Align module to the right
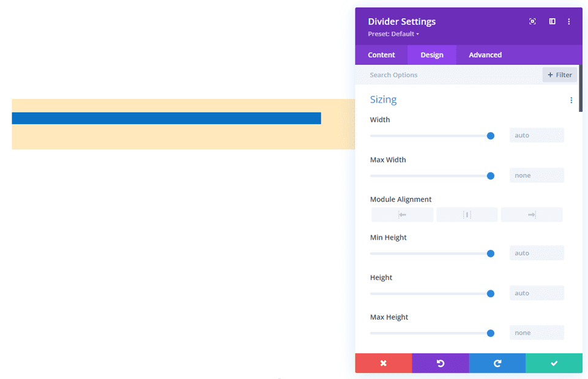 532,215
